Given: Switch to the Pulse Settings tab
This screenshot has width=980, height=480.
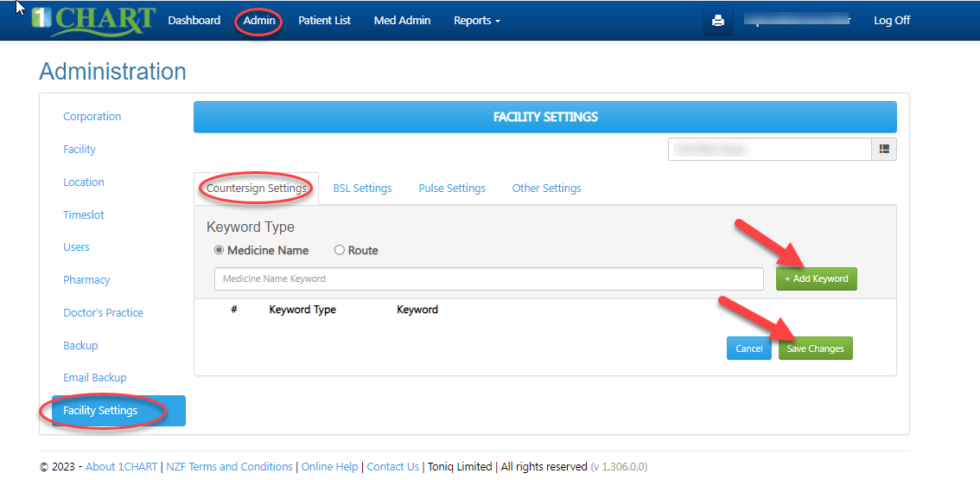Looking at the screenshot, I should [452, 189].
